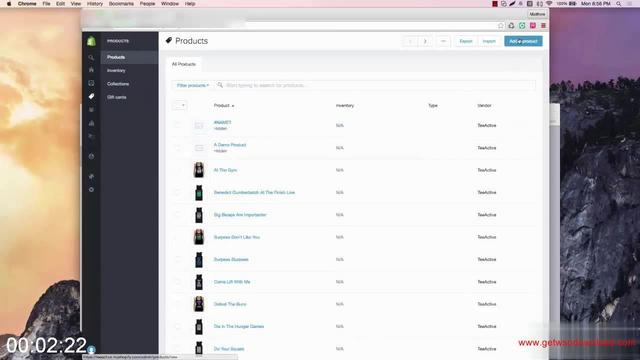Switch to the All Products tab

coord(184,64)
